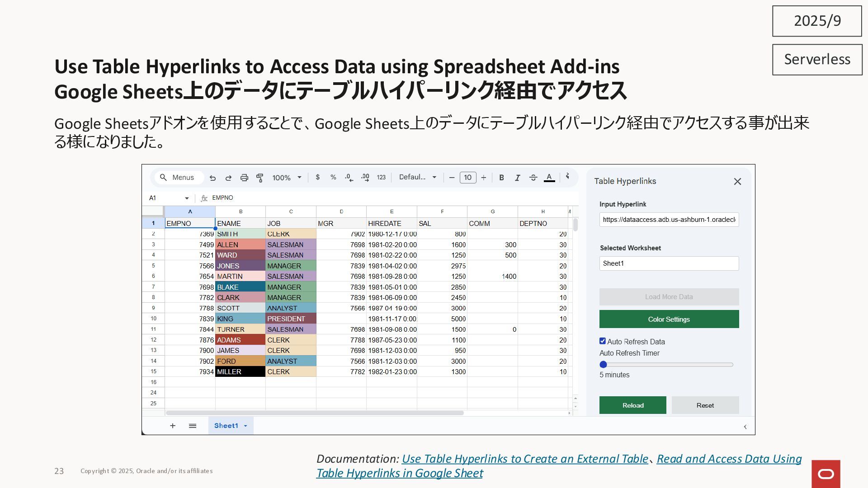
Task: Toggle Bold formatting
Action: click(501, 178)
